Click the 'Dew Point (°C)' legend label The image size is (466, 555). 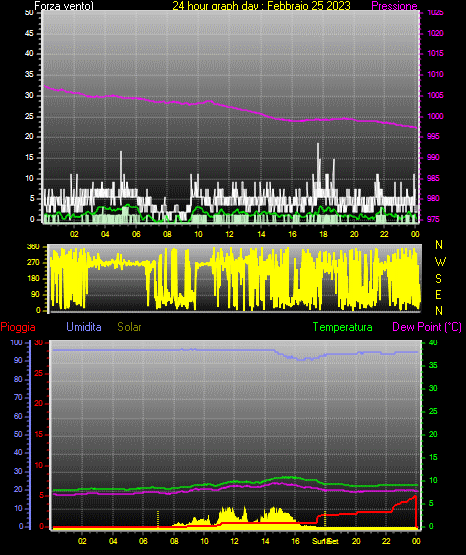coord(427,327)
